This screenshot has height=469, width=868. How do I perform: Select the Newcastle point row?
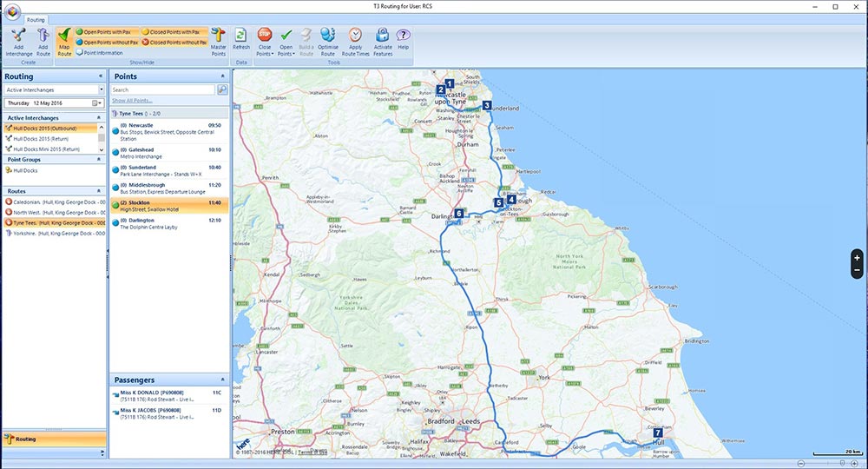click(x=169, y=132)
